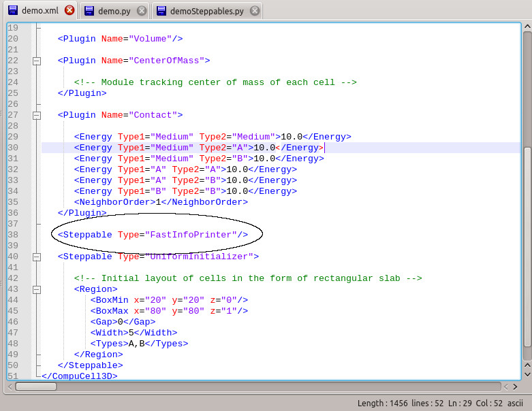Close the demo.xml tab

click(x=69, y=11)
